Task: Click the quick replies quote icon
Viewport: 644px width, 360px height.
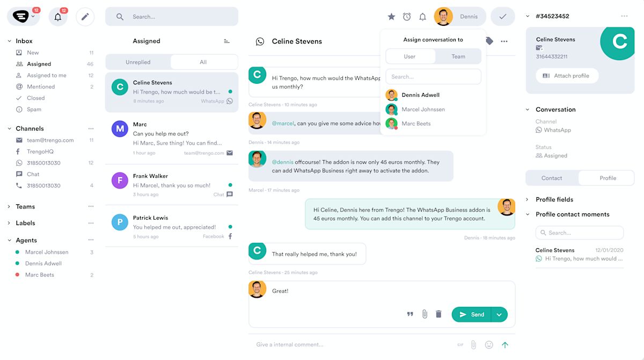Action: coord(410,314)
